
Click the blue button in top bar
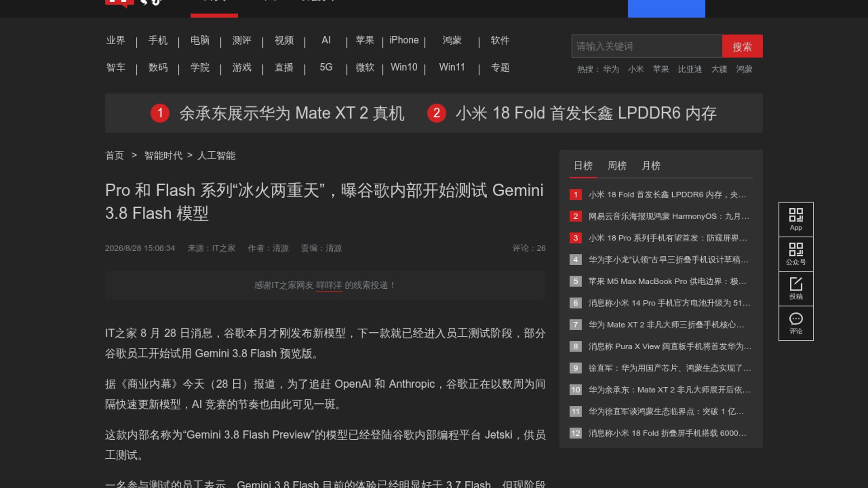click(x=666, y=9)
